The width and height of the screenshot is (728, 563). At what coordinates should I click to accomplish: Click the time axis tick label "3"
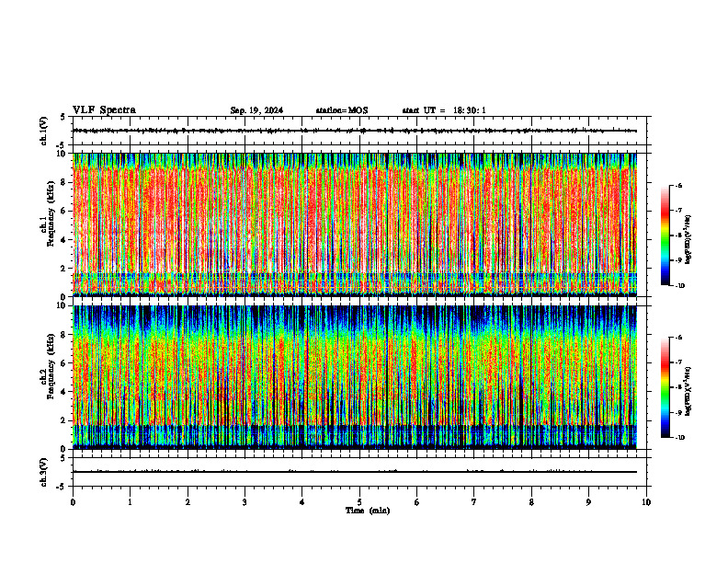[245, 502]
